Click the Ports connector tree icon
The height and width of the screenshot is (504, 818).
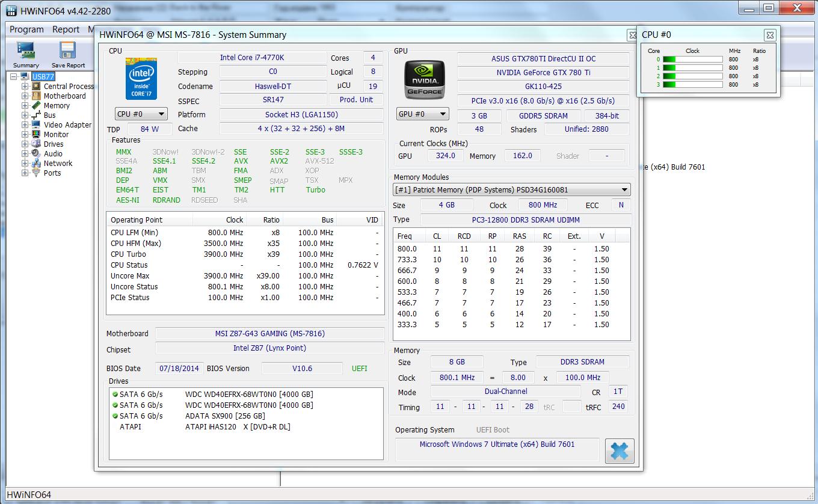pos(36,173)
